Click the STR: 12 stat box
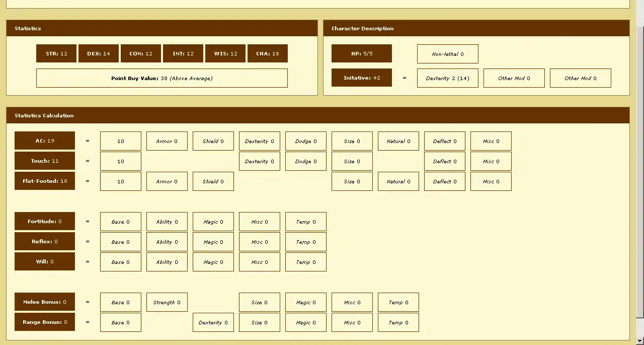This screenshot has height=345, width=644. point(56,53)
